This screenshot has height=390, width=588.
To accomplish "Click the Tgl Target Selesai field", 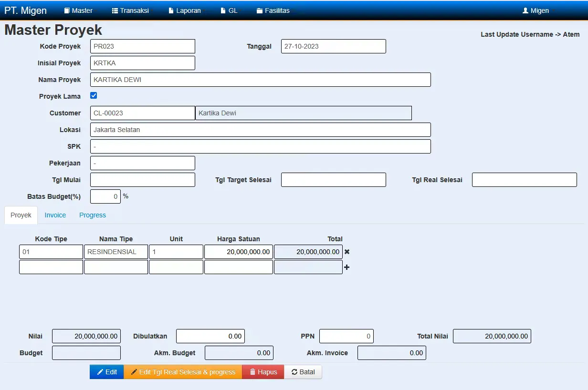I will [x=334, y=180].
